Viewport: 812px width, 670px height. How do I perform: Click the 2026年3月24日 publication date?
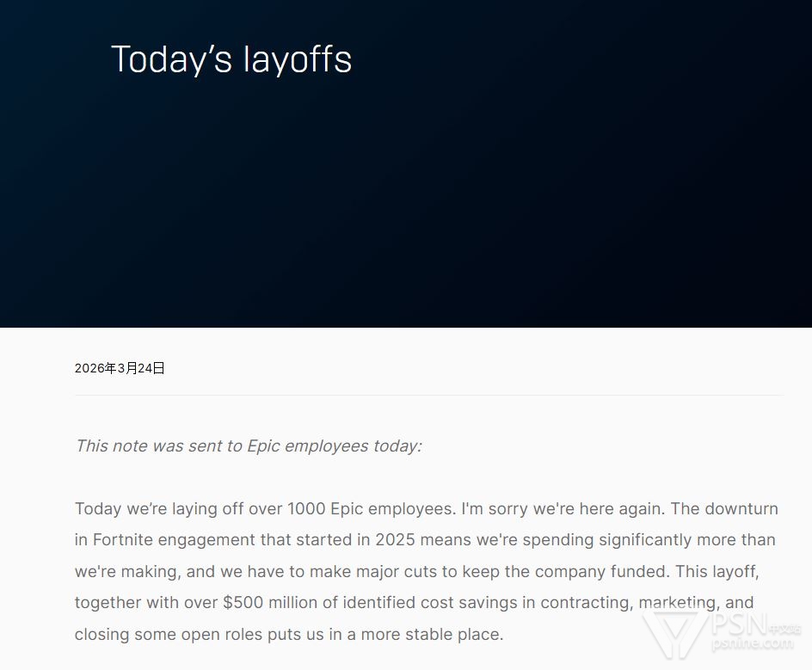(x=120, y=368)
